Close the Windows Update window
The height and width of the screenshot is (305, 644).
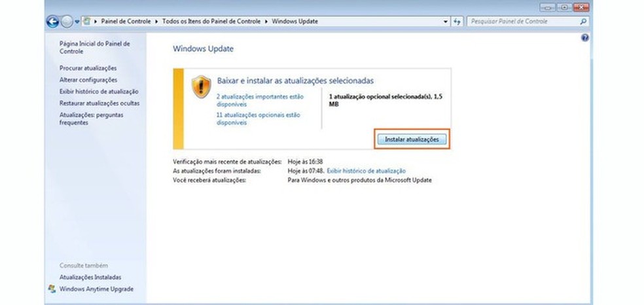(581, 7)
